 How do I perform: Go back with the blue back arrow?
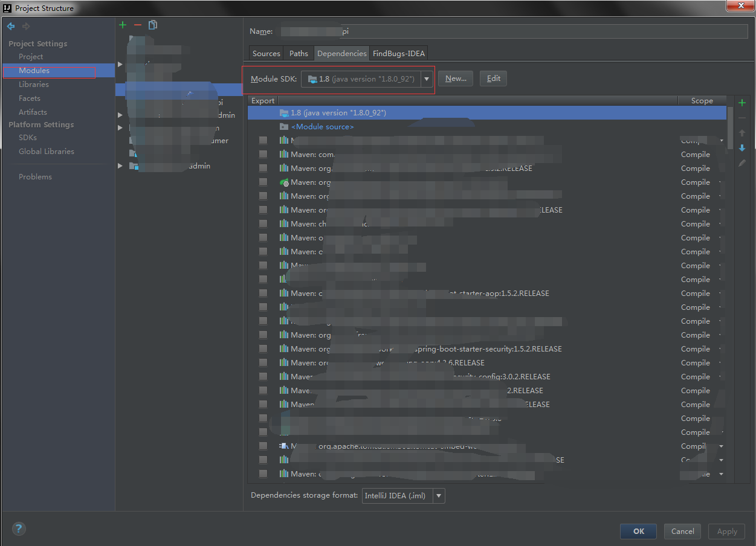pos(11,26)
